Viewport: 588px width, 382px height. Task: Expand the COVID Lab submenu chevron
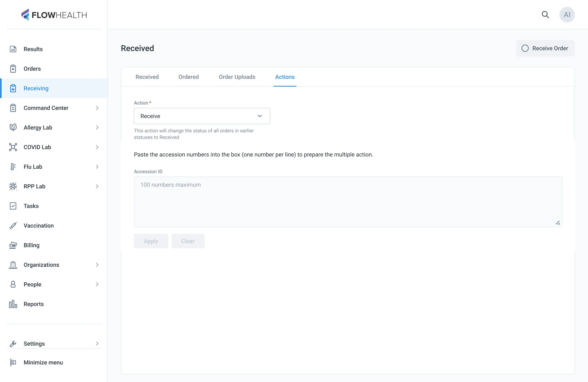[x=97, y=147]
